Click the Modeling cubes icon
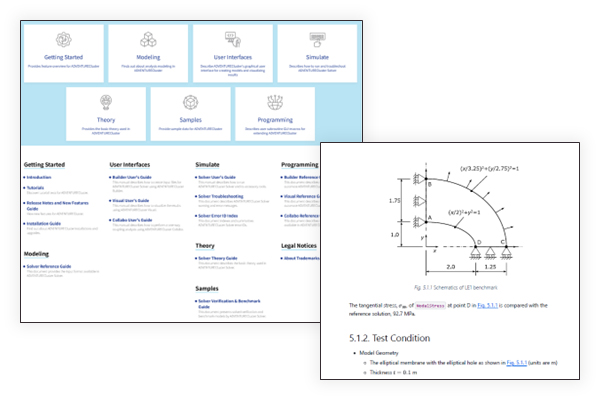This screenshot has width=600, height=400. pyautogui.click(x=148, y=40)
